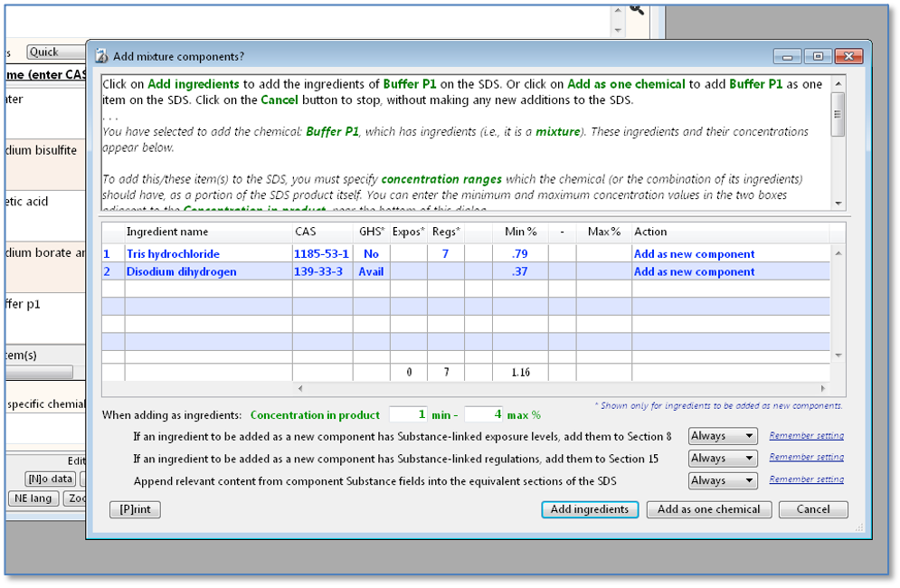Open the regulations Section 15 Always dropdown
The height and width of the screenshot is (588, 900).
point(723,459)
